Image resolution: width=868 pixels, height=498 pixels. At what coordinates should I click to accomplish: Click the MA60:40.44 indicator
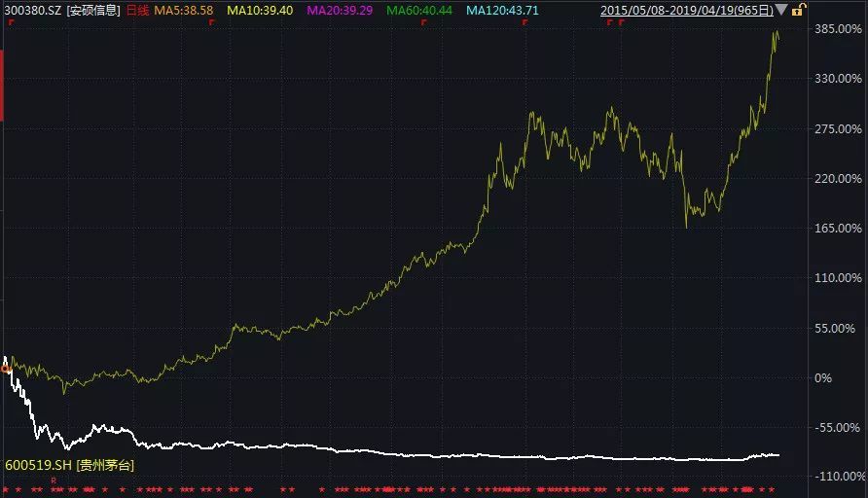[419, 10]
